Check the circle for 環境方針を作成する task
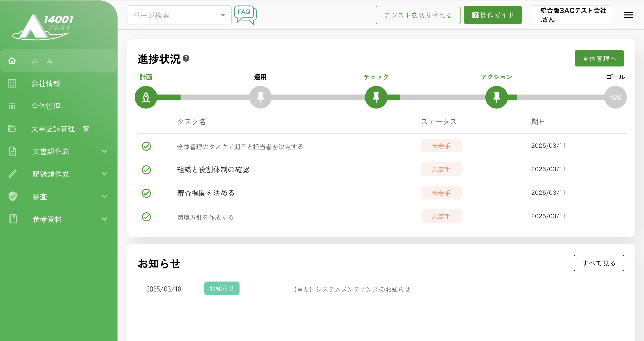 coord(146,217)
